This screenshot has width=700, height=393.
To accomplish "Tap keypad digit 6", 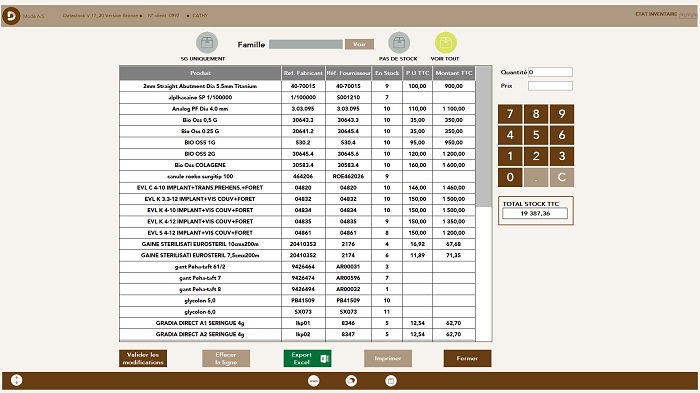I will click(562, 135).
